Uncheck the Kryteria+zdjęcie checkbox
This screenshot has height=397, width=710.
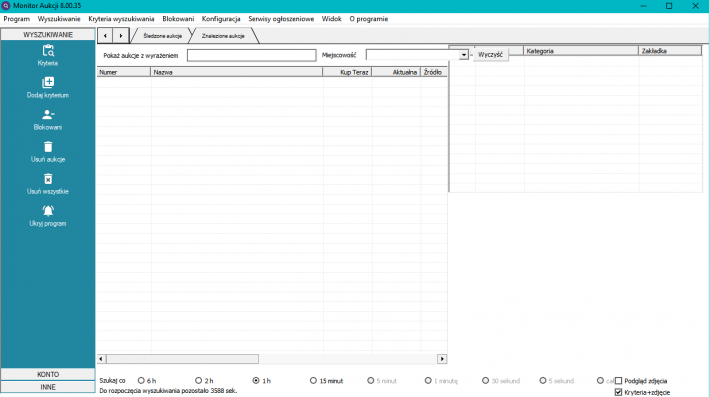tap(619, 392)
